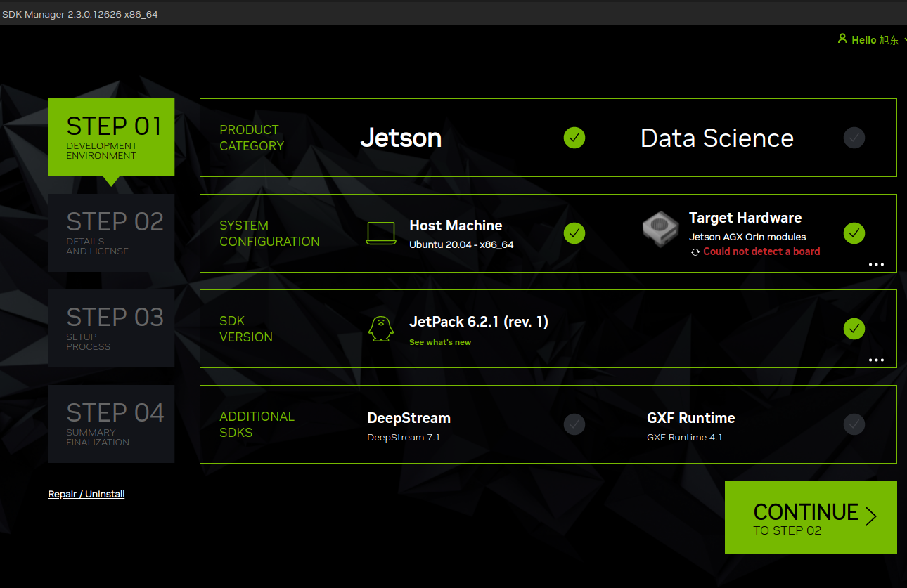This screenshot has height=588, width=907.
Task: Select the Jetson product category
Action: [477, 138]
